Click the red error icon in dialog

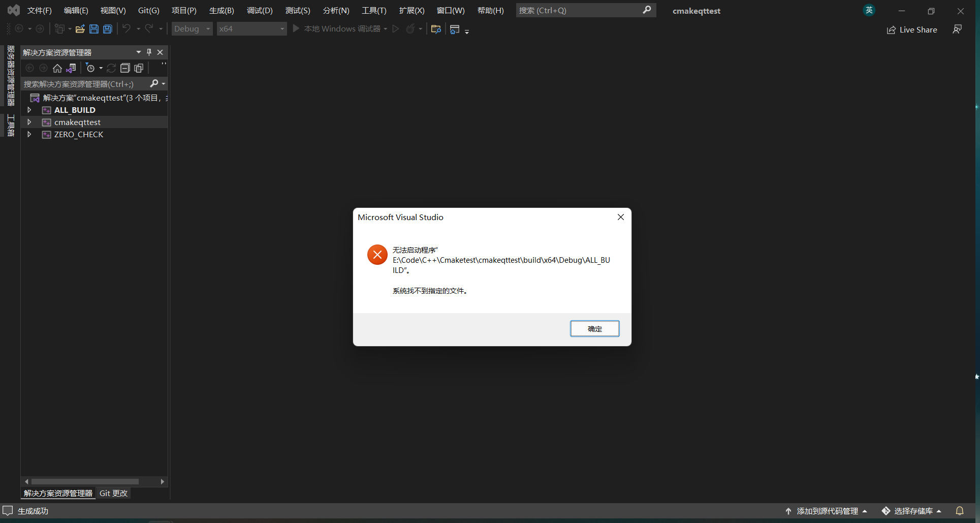click(377, 255)
